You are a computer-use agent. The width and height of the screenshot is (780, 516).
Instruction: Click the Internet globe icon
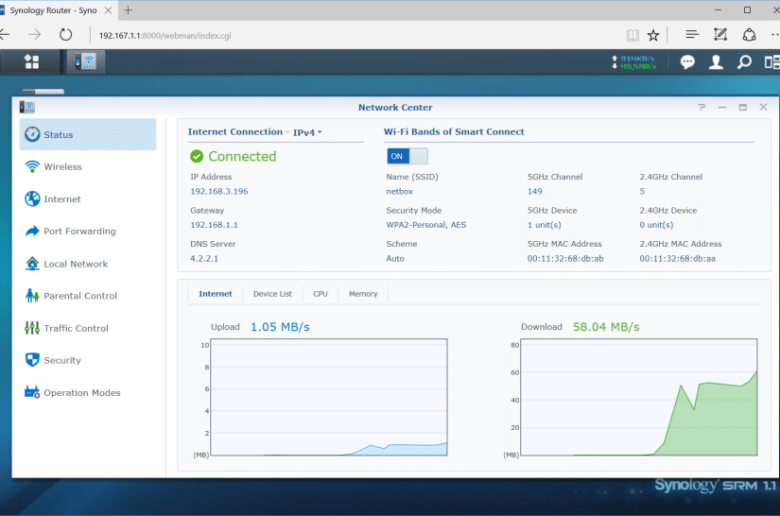32,199
